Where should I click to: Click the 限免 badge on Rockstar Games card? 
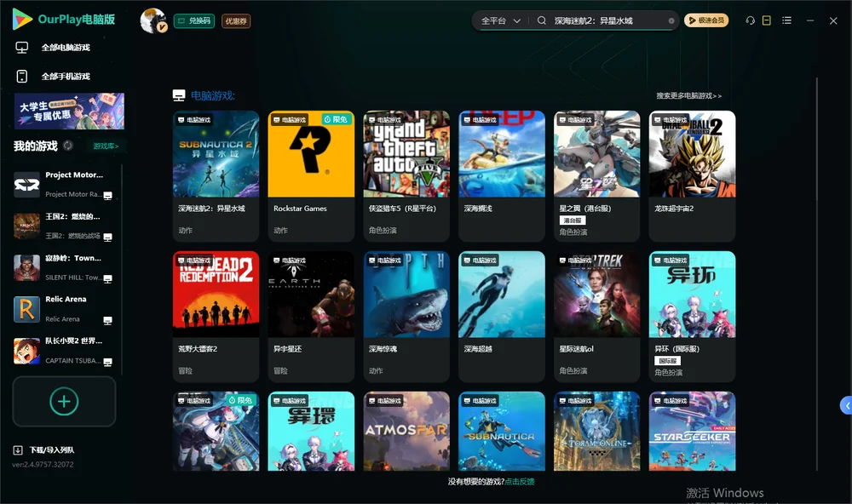(x=336, y=119)
